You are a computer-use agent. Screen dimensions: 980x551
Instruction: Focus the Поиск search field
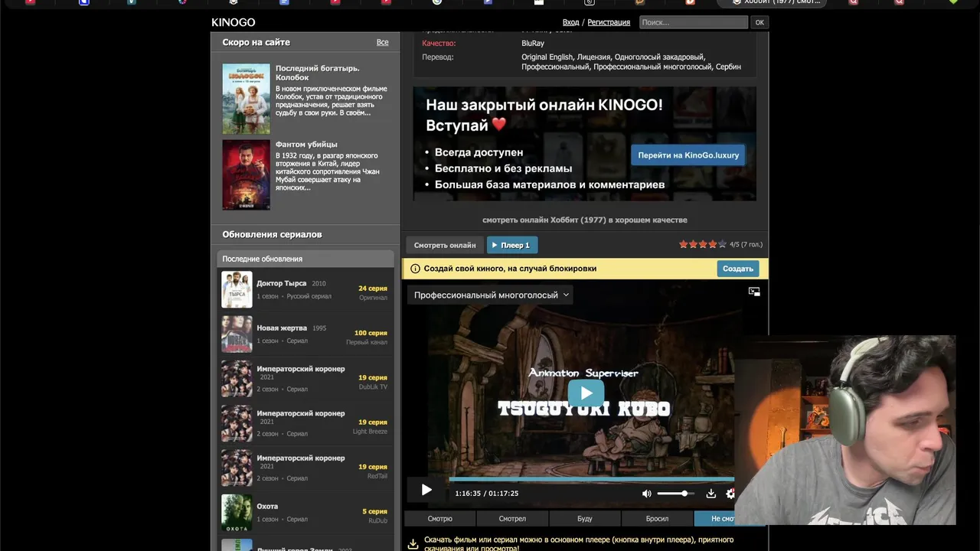coord(694,22)
